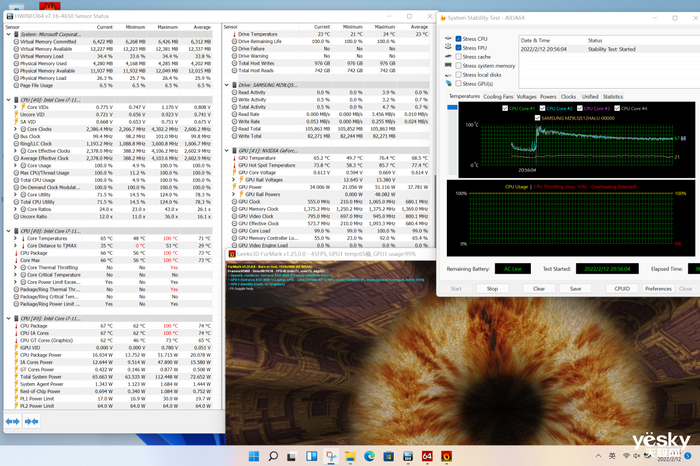Click the FurMark window title bar
The image size is (700, 466).
[331, 254]
